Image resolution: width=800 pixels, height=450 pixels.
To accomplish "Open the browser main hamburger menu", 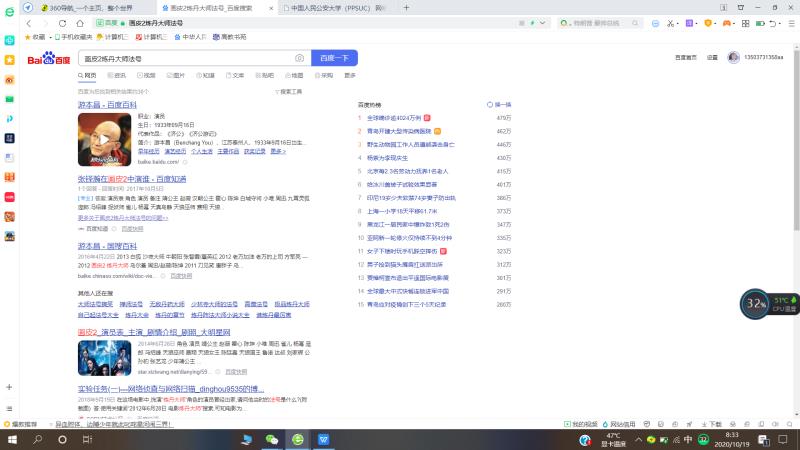I will click(x=791, y=23).
